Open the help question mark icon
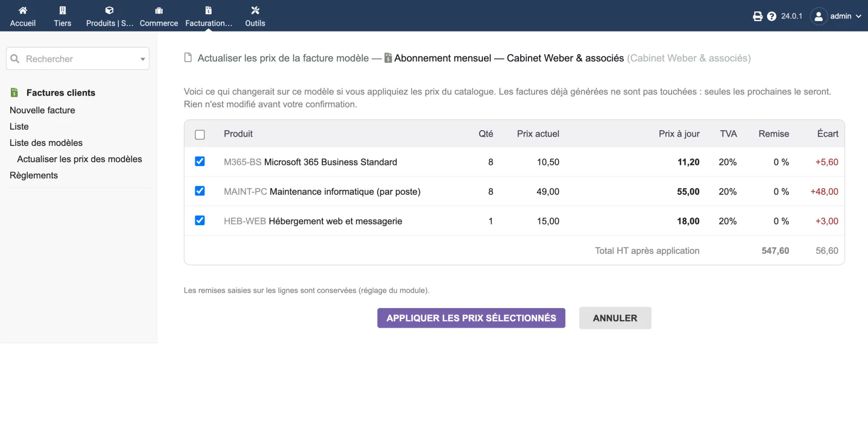Viewport: 868px width, 422px height. point(772,16)
